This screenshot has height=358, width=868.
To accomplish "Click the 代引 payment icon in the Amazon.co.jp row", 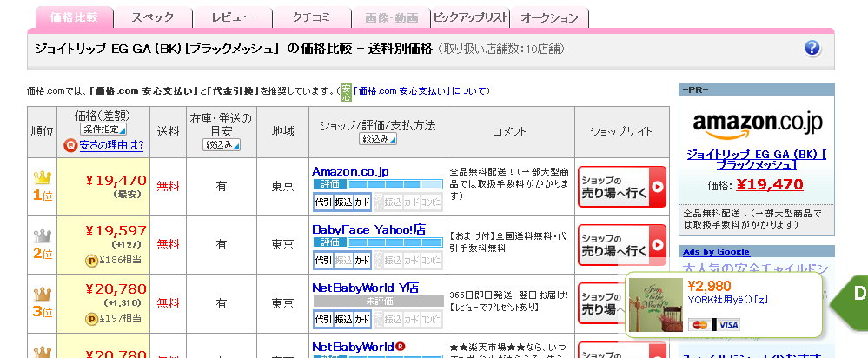I will pos(323,202).
